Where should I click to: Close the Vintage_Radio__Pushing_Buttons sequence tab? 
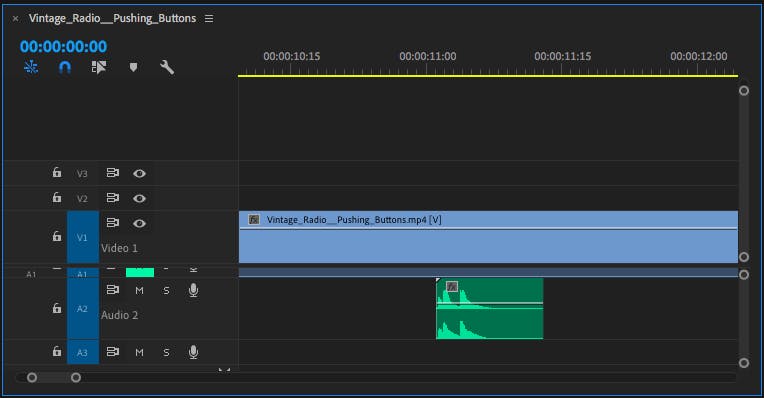(x=16, y=19)
